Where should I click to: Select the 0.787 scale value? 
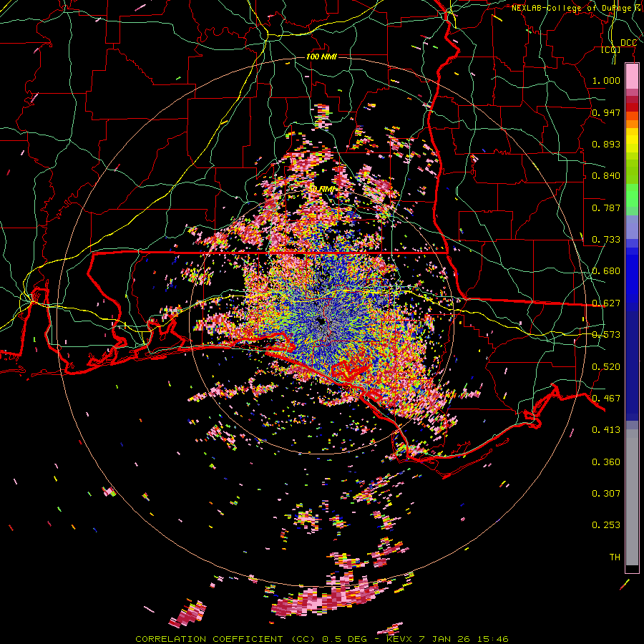pos(606,208)
